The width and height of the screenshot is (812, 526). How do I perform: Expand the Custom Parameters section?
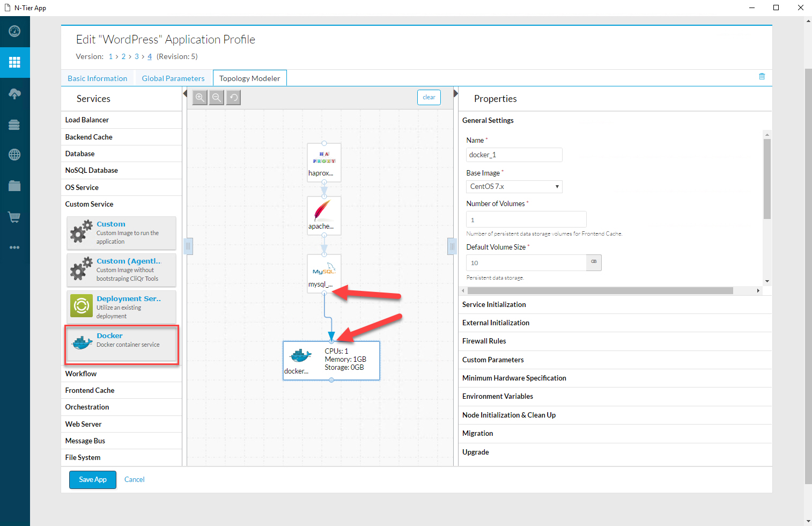point(615,360)
